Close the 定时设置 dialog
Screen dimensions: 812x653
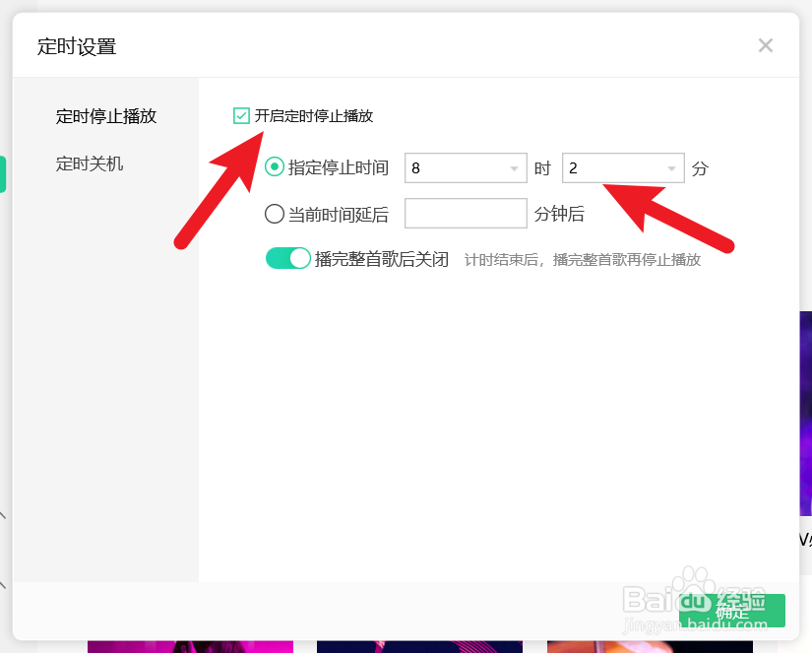click(766, 45)
